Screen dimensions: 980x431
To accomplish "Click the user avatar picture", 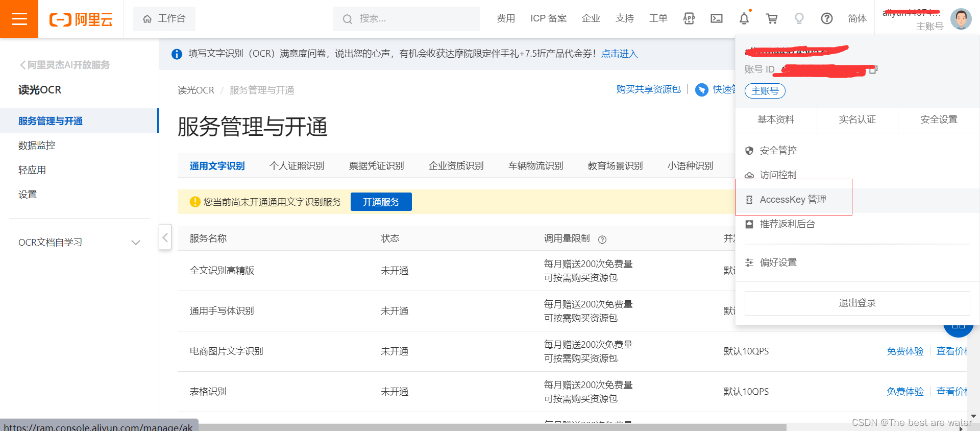I will pos(961,19).
